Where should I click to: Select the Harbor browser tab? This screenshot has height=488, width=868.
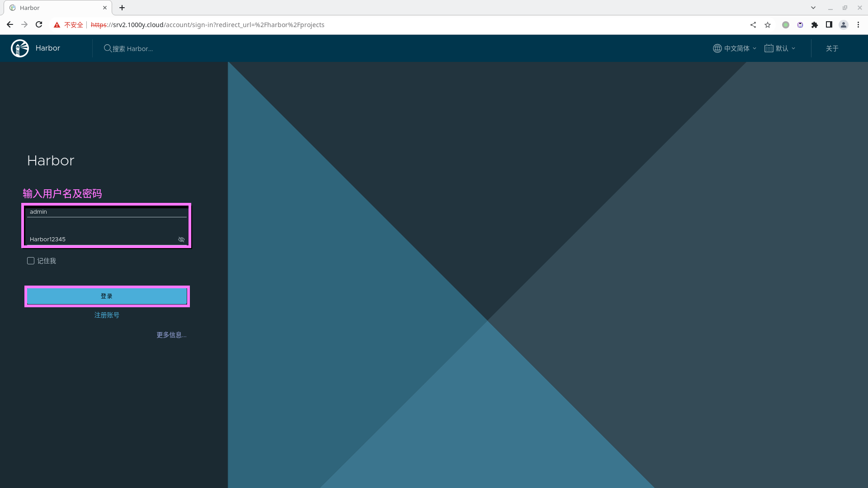tap(58, 8)
